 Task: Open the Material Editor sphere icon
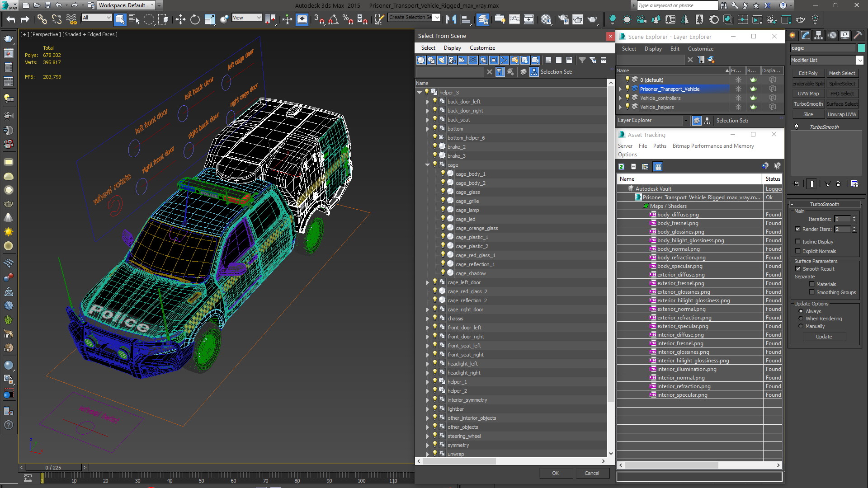coord(546,19)
